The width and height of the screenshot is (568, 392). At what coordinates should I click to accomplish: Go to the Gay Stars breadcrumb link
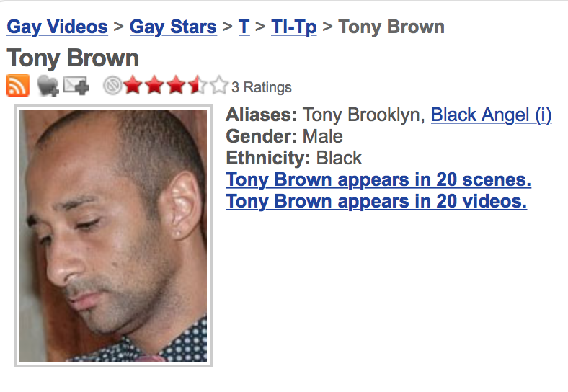pos(173,27)
